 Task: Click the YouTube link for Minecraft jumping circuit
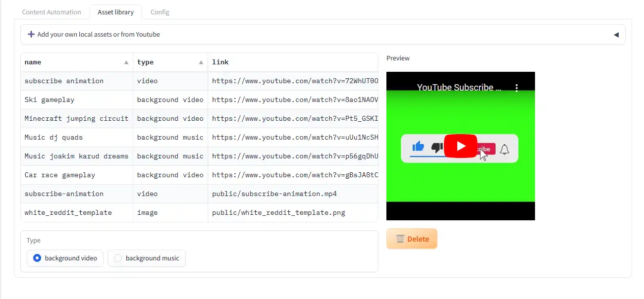pyautogui.click(x=293, y=119)
